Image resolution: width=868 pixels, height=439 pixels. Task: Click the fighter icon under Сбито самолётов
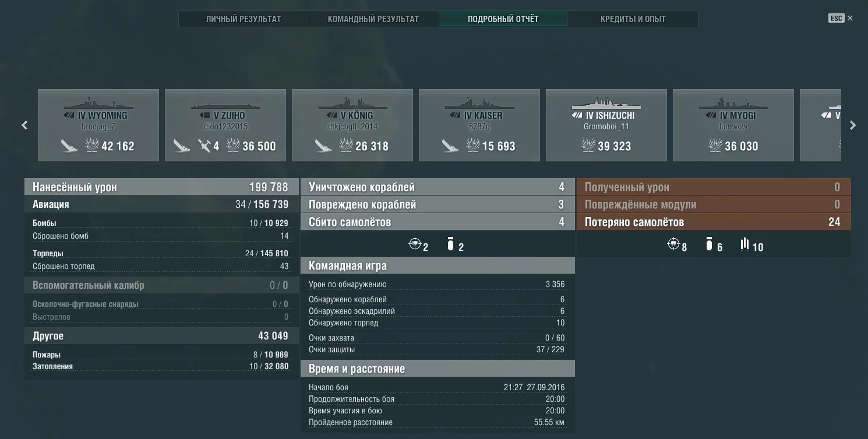click(415, 244)
